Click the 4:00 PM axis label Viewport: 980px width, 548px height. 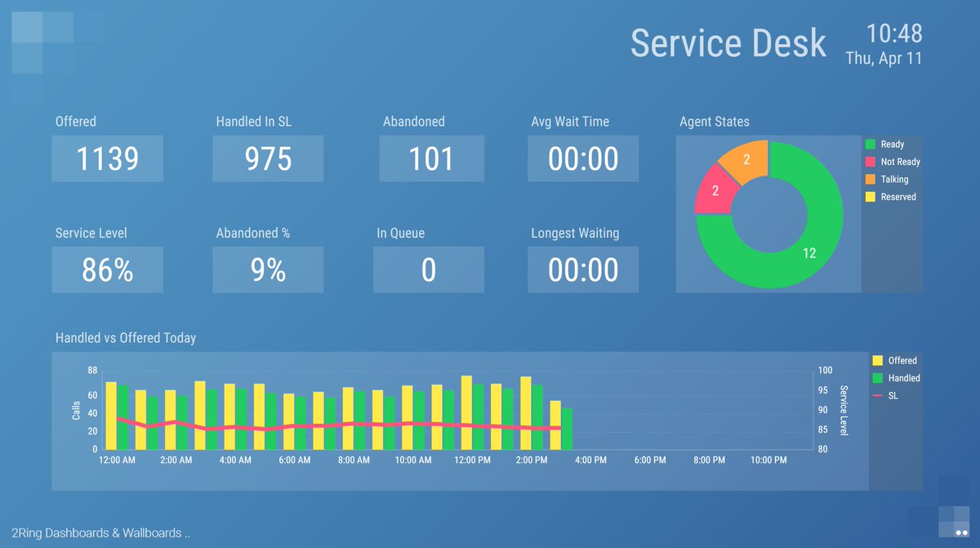(590, 461)
